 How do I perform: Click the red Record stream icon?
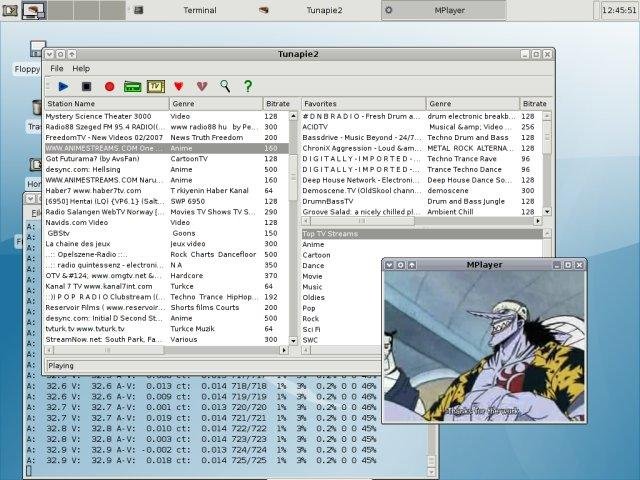(x=109, y=87)
